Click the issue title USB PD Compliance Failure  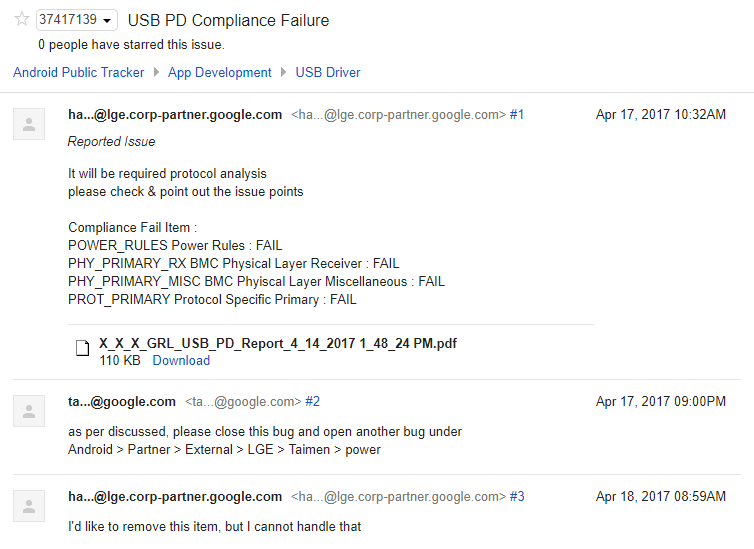228,20
